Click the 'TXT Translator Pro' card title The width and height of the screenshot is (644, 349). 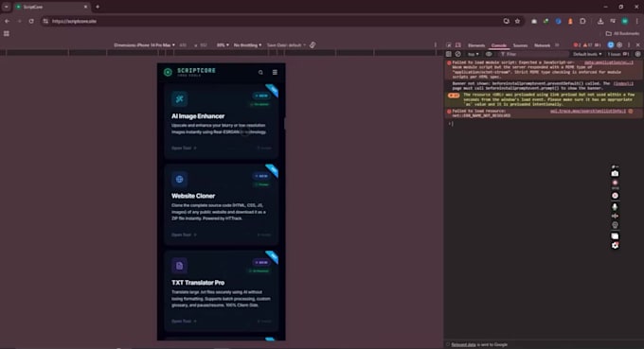(198, 283)
